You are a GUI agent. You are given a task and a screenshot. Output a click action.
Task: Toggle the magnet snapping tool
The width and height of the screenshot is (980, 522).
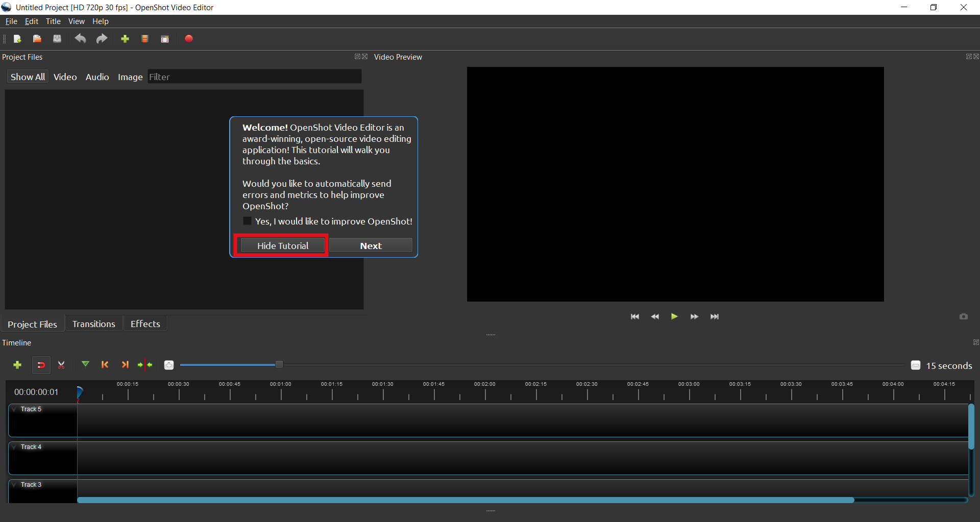(41, 365)
